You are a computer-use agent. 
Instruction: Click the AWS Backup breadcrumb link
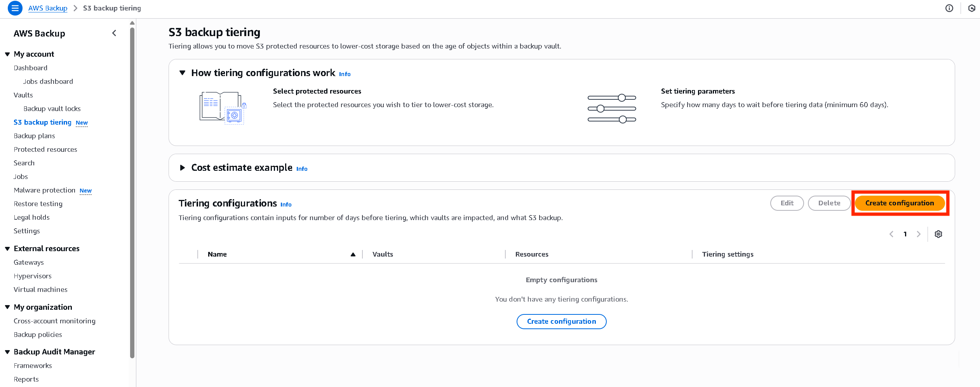(48, 8)
